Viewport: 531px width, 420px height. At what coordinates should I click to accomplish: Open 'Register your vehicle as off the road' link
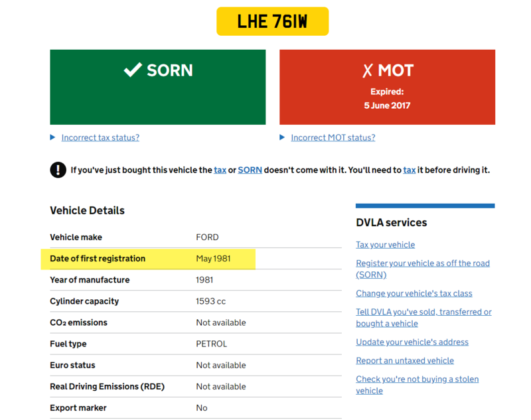tap(422, 263)
